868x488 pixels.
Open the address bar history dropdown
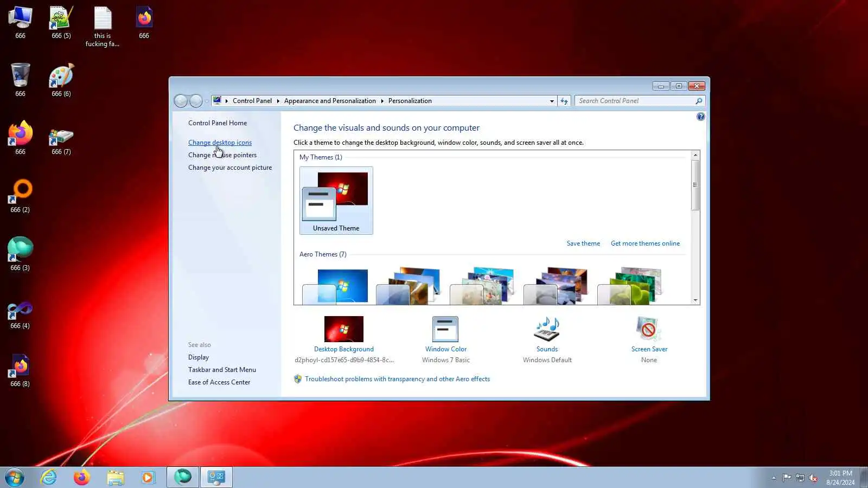tap(552, 101)
